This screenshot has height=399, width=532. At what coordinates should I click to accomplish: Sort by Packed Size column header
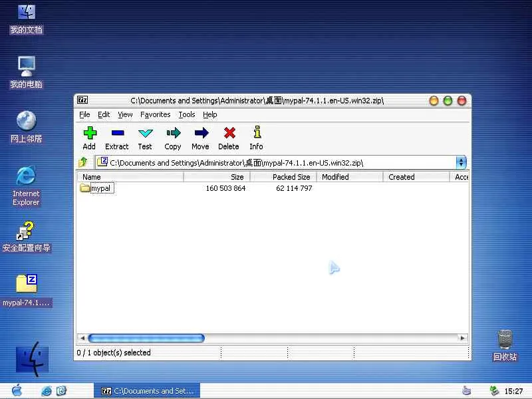[x=283, y=177]
